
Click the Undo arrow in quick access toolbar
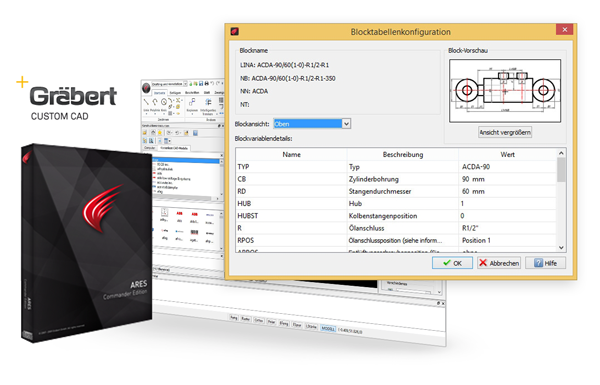tap(212, 83)
